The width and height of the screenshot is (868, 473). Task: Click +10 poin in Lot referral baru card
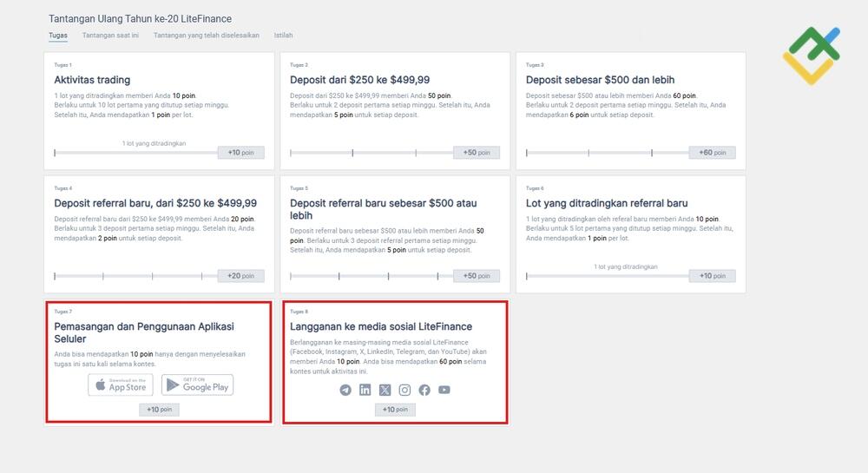713,276
